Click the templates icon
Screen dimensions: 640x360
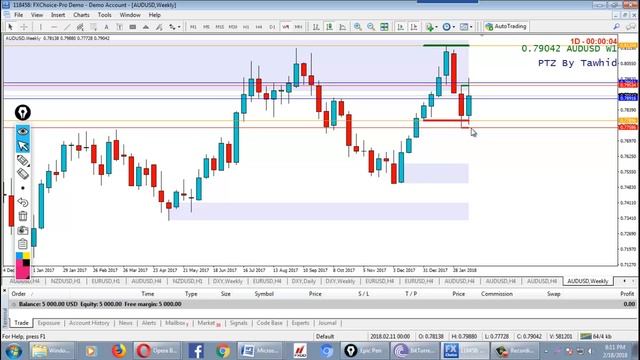[x=464, y=27]
